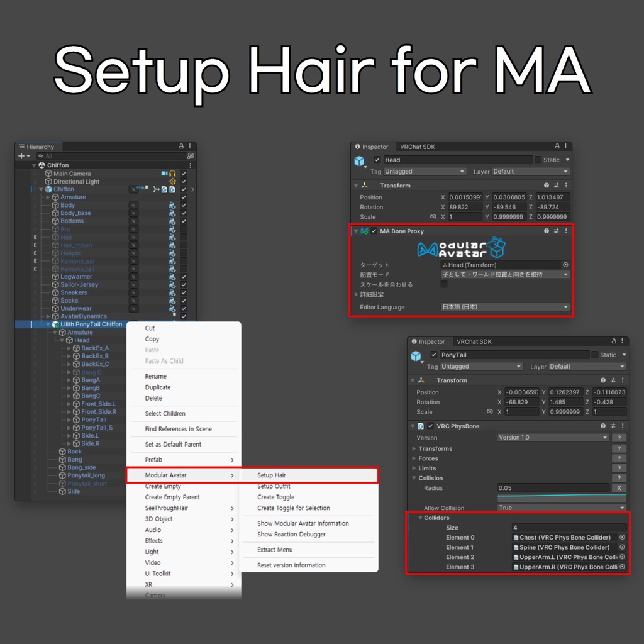
Task: Open Transform help in the Head Inspector
Action: point(547,186)
